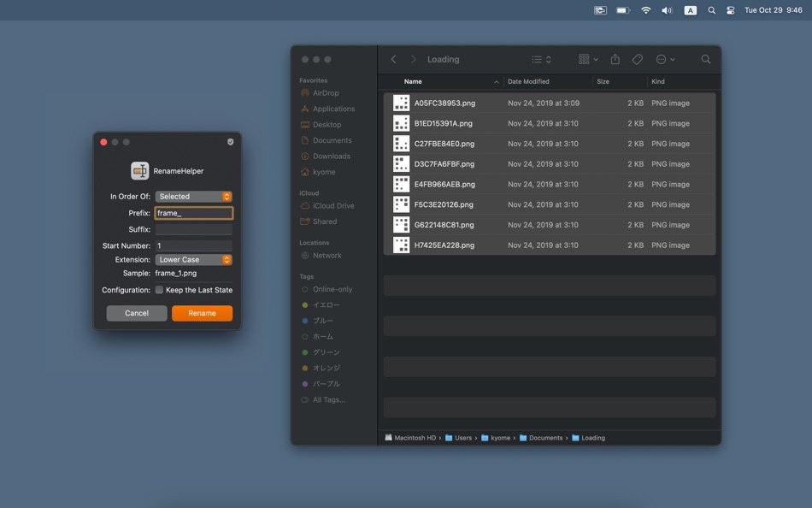Select file A05FC38953.png

tap(550, 103)
